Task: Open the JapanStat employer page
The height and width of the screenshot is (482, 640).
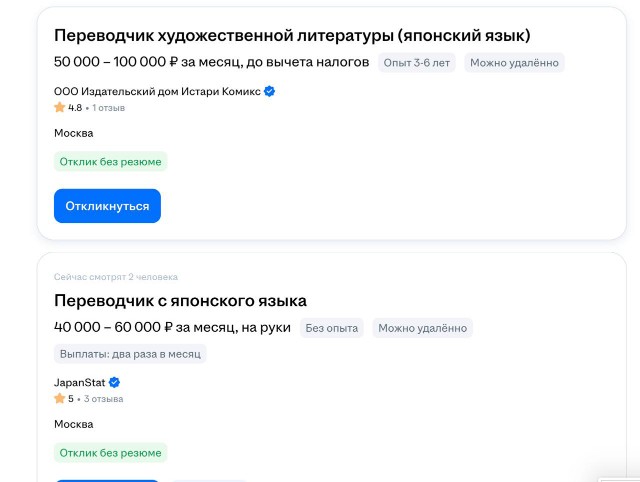Action: 80,382
